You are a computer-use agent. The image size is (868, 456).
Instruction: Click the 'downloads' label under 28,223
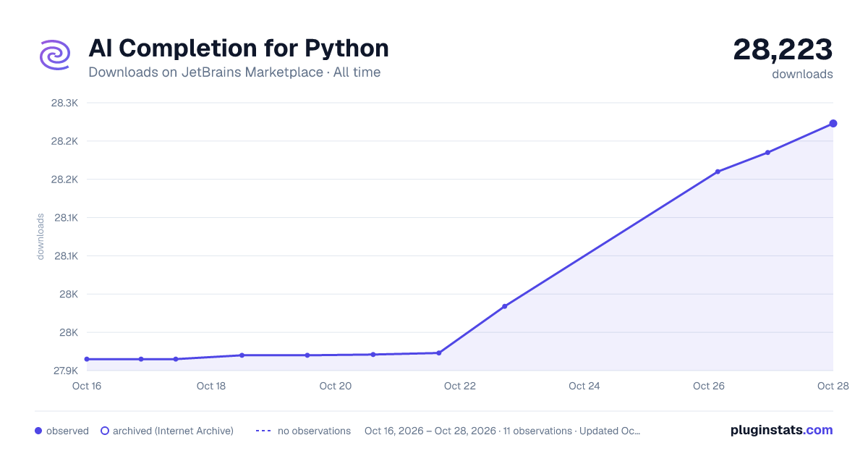point(802,74)
